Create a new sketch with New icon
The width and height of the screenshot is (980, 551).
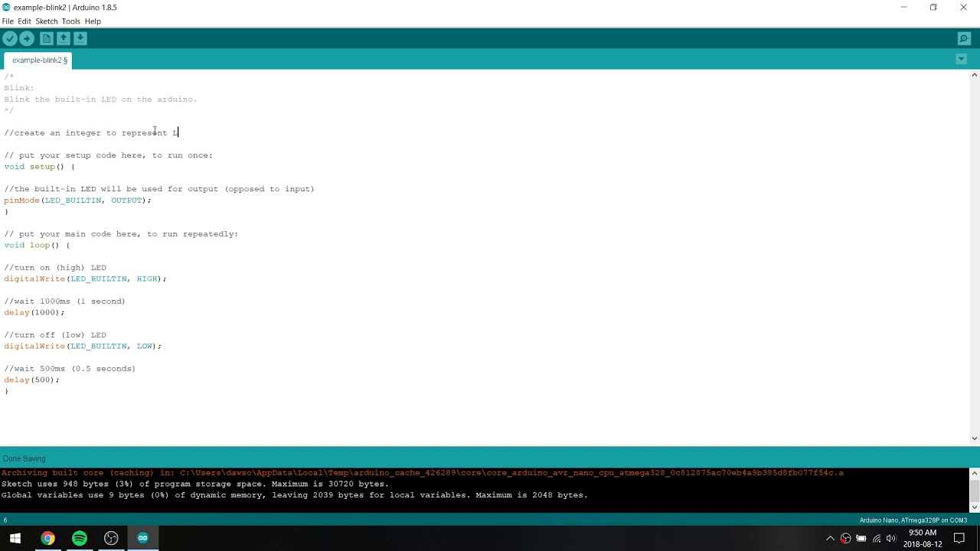tap(47, 38)
